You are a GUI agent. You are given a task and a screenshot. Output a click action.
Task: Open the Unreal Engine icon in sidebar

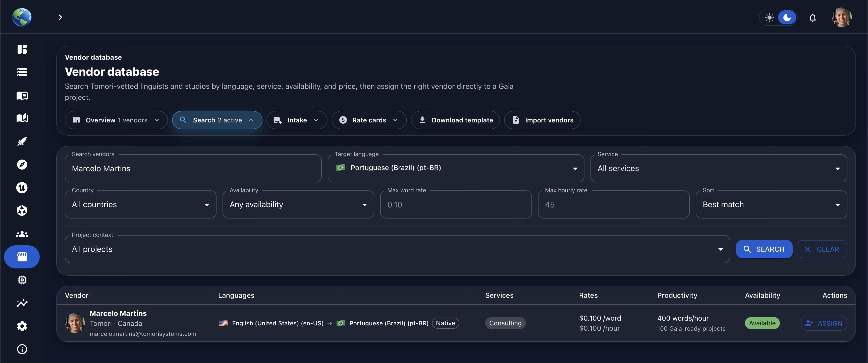(x=22, y=187)
